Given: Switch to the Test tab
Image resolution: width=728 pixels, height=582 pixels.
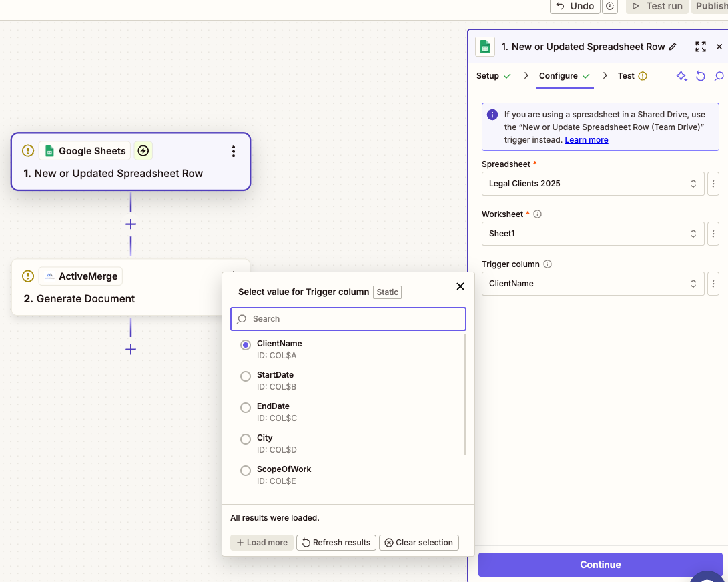Looking at the screenshot, I should tap(626, 76).
